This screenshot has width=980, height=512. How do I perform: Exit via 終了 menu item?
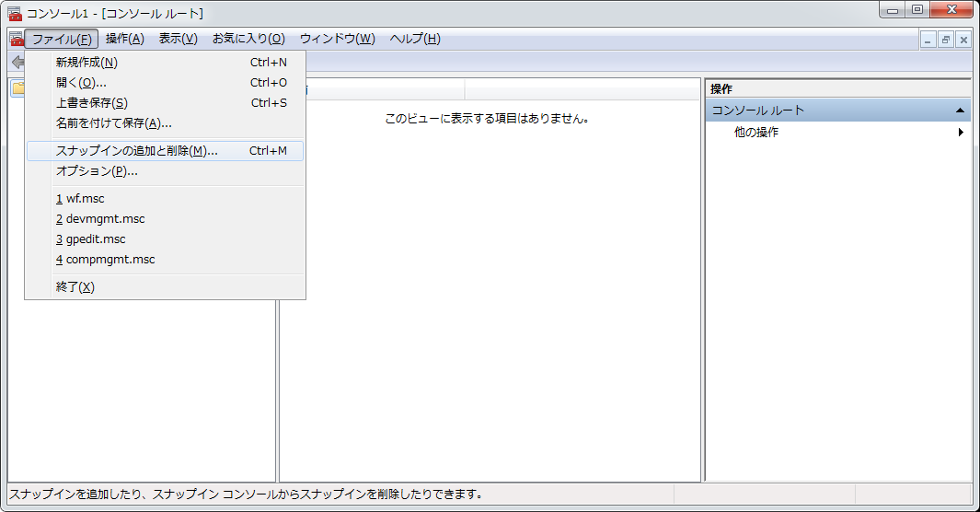point(75,287)
